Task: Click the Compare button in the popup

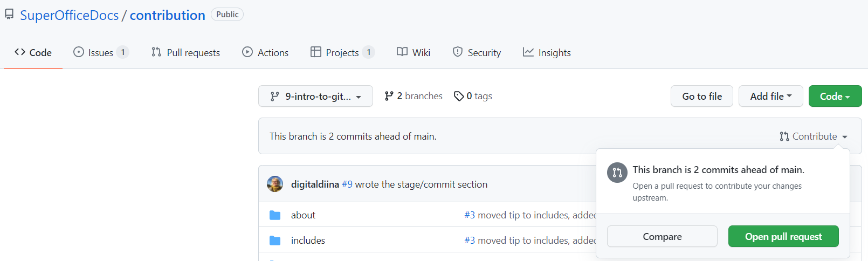Action: coord(662,236)
